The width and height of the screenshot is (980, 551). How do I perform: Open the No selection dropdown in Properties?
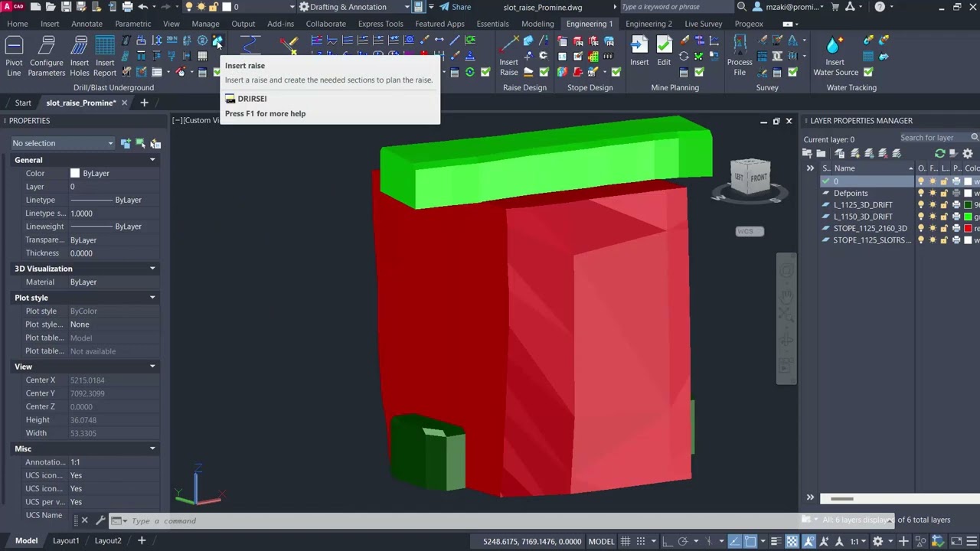[x=63, y=143]
